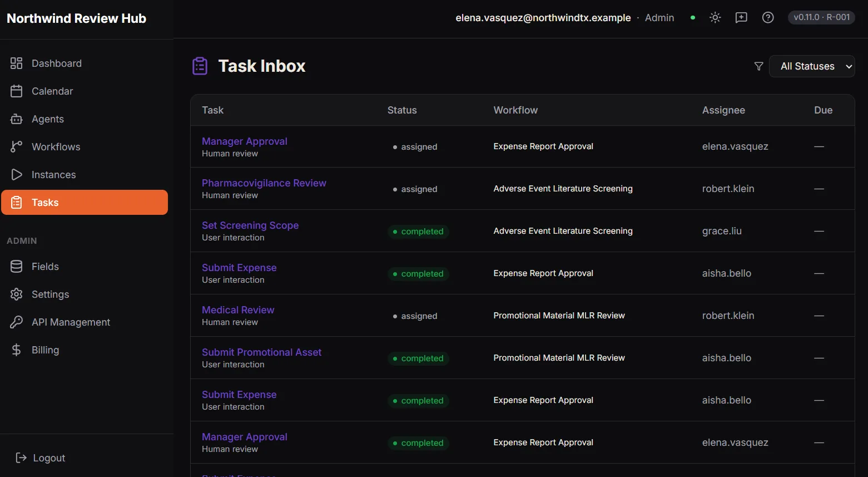The image size is (868, 477).
Task: Open the Set Screening Scope task
Action: [x=250, y=225]
